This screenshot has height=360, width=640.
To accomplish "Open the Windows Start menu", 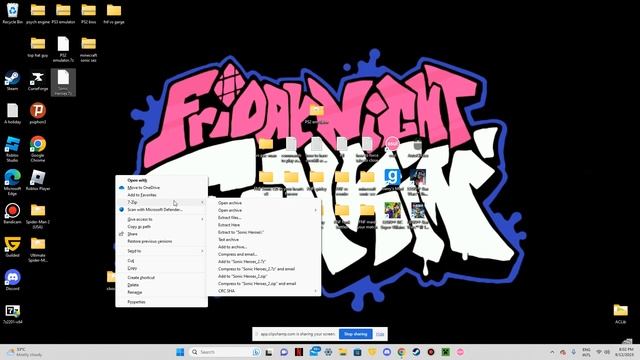I will click(180, 352).
